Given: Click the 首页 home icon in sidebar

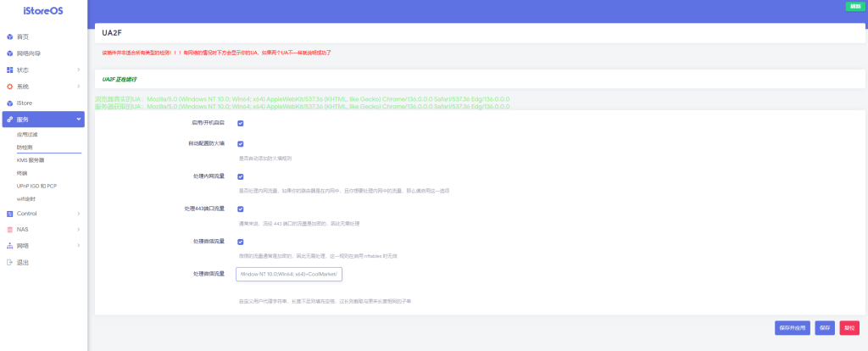Looking at the screenshot, I should pyautogui.click(x=10, y=37).
